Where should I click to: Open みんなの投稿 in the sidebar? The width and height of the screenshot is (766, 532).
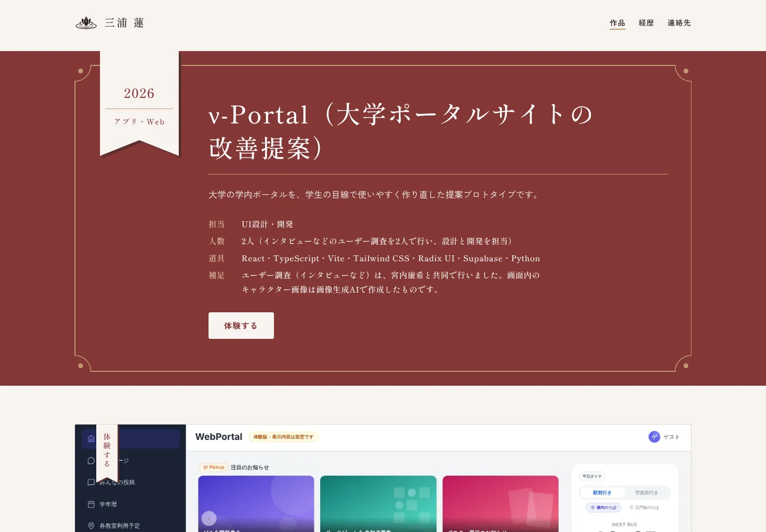coord(117,483)
